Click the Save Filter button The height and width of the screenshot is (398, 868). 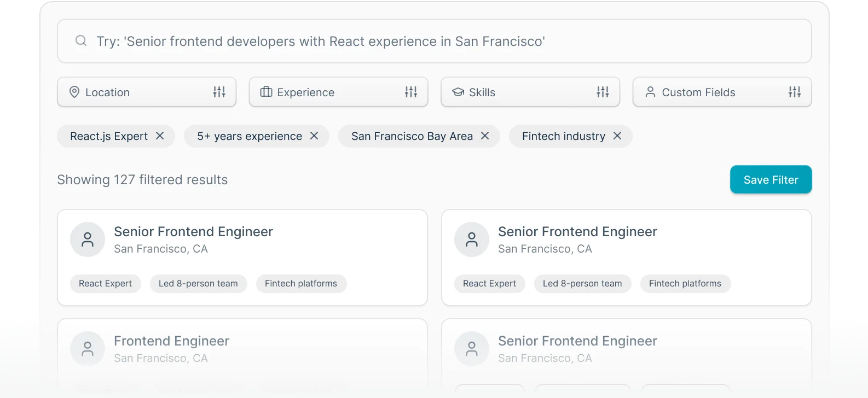tap(771, 179)
